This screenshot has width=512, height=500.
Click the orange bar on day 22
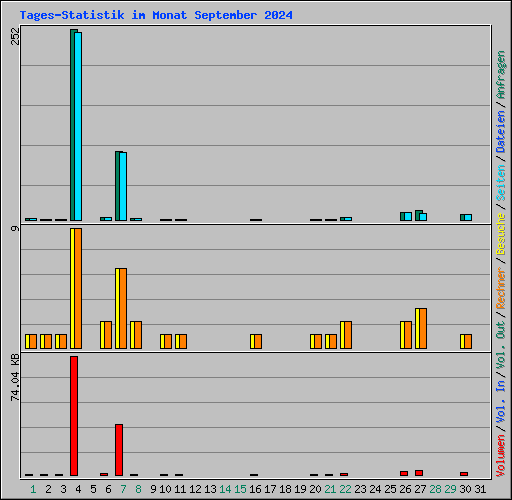click(x=348, y=335)
